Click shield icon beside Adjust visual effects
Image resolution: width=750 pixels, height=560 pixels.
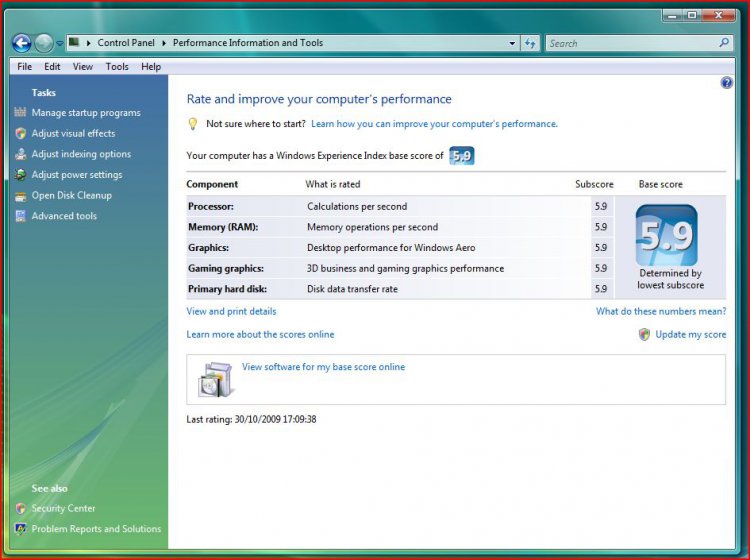(x=20, y=133)
